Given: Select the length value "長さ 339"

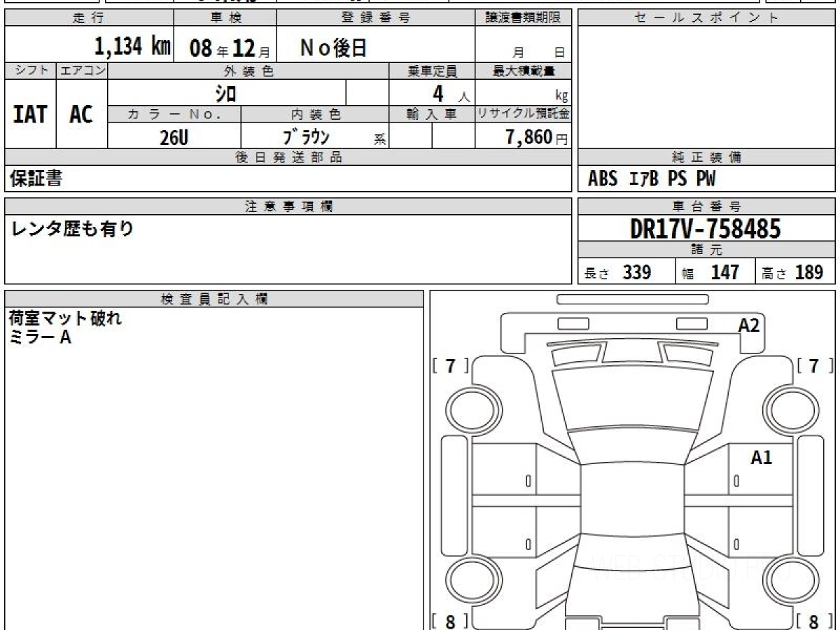Looking at the screenshot, I should point(617,272).
